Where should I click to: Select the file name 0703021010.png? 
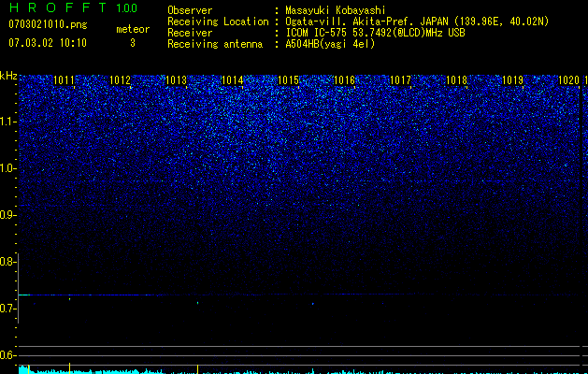48,24
